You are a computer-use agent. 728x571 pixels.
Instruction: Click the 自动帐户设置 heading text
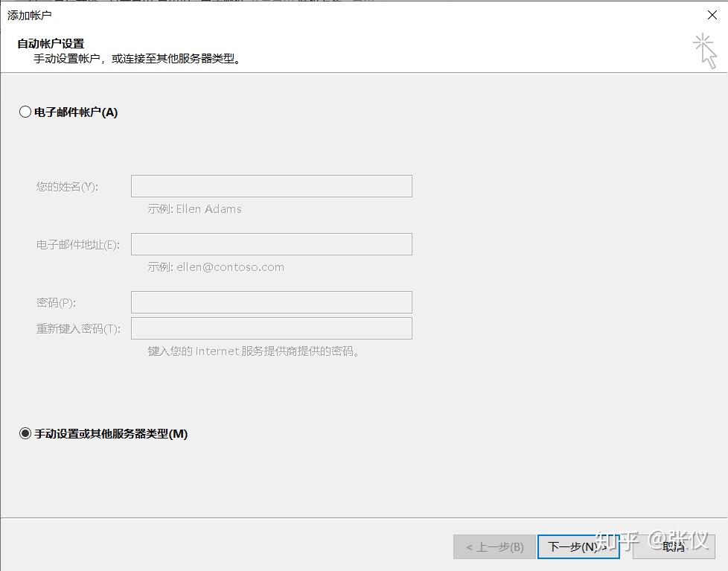click(x=51, y=44)
